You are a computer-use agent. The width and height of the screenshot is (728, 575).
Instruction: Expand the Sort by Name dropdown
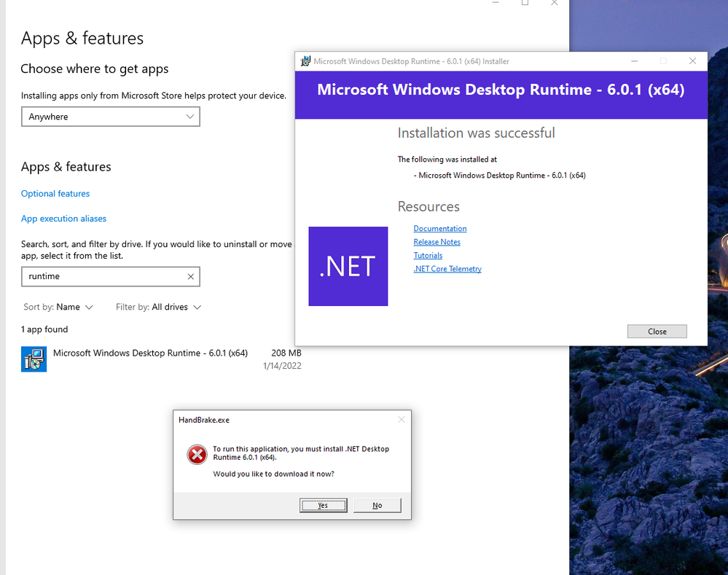(58, 307)
